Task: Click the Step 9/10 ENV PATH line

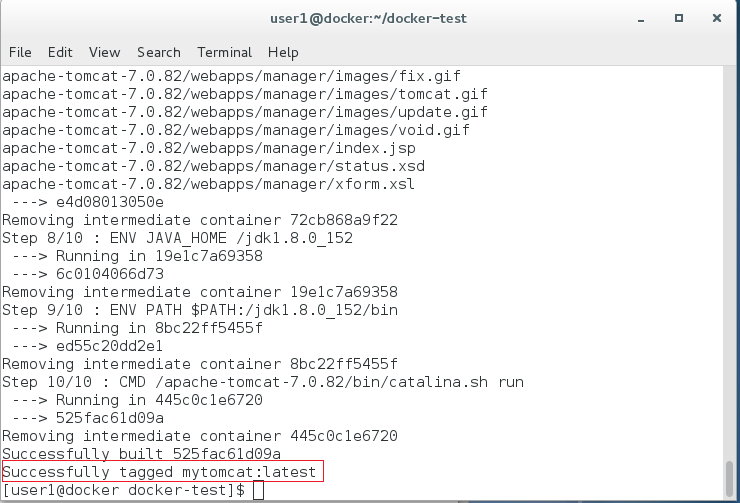Action: coord(200,310)
